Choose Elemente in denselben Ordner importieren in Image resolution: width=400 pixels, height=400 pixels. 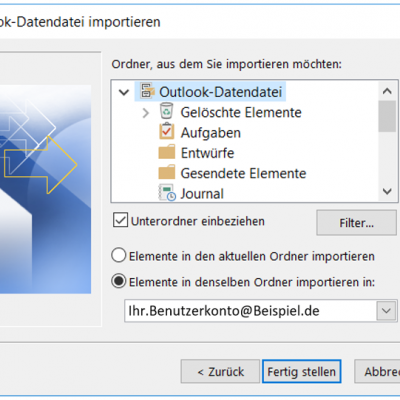(119, 281)
